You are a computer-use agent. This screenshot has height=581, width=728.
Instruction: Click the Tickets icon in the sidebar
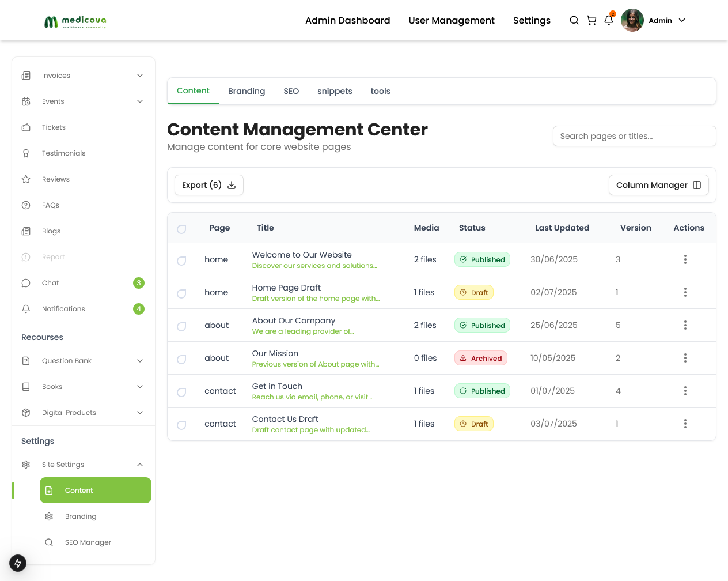26,127
